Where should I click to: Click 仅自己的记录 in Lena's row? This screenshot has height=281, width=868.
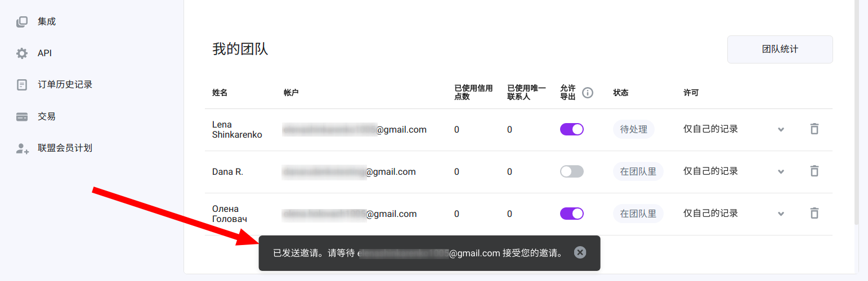(x=710, y=129)
